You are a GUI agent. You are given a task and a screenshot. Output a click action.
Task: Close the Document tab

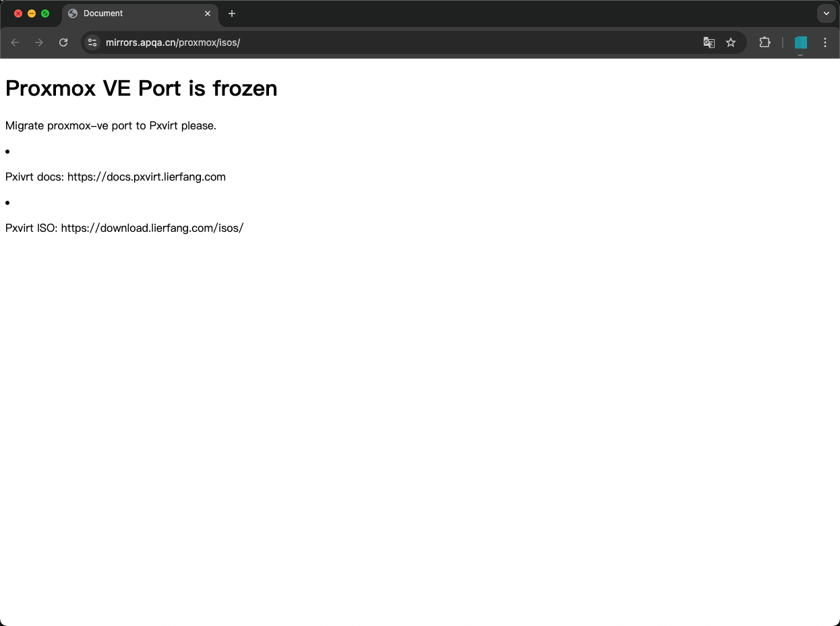click(x=208, y=13)
